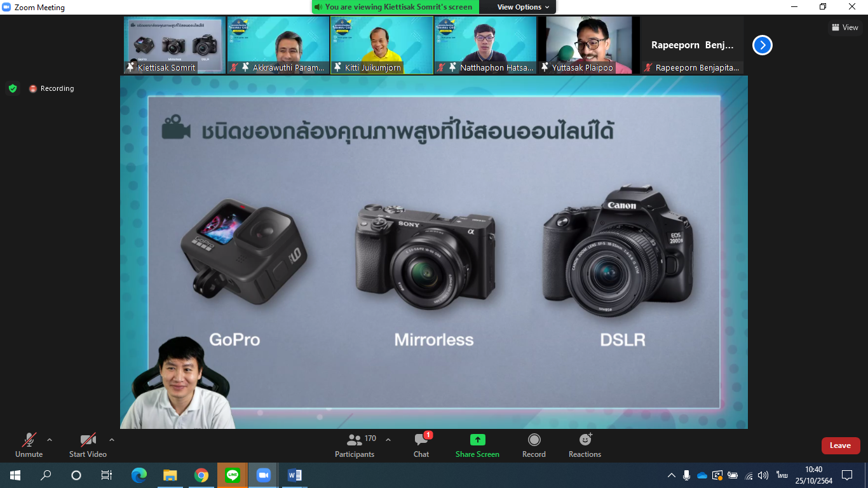Start recording with Record button
Screen dimensions: 868x488
[534, 445]
